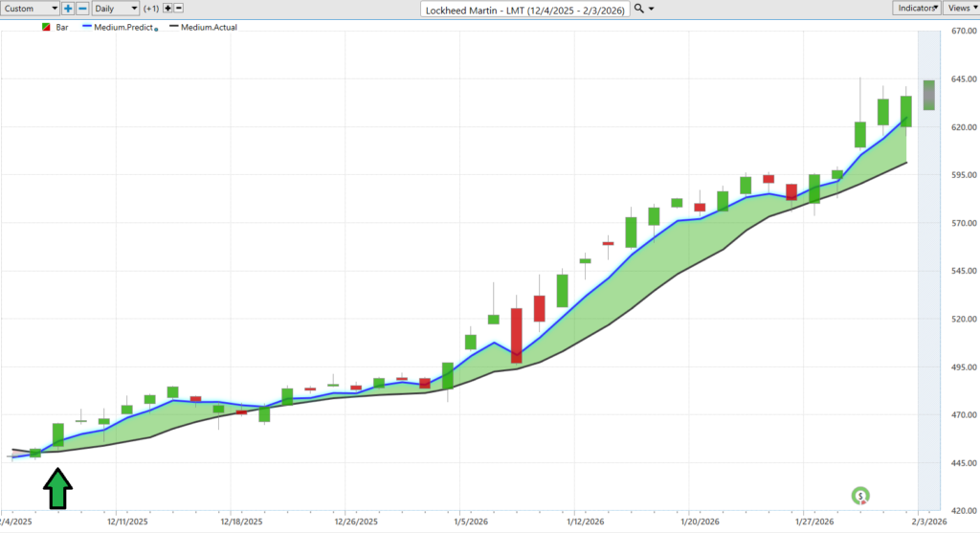
Task: Open the Views dropdown
Action: coord(961,8)
